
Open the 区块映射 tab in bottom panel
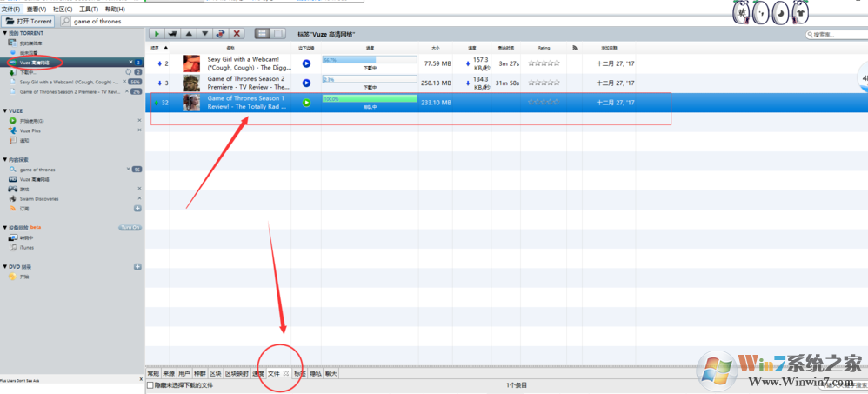click(237, 373)
